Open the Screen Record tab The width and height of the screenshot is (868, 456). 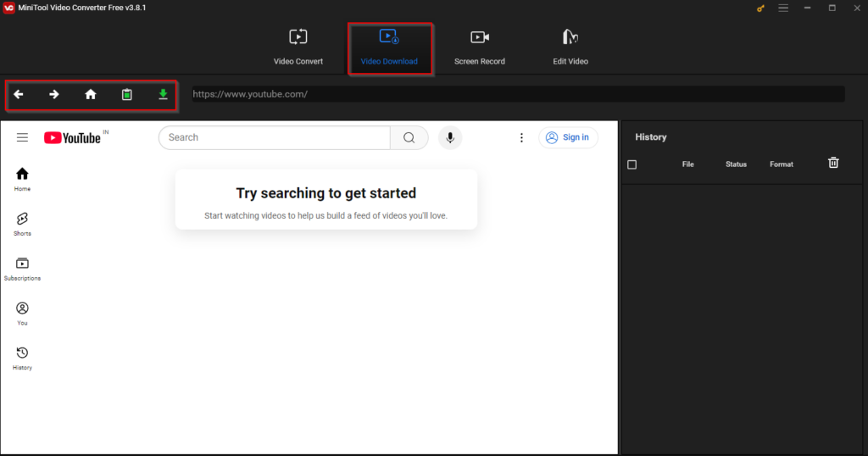480,47
